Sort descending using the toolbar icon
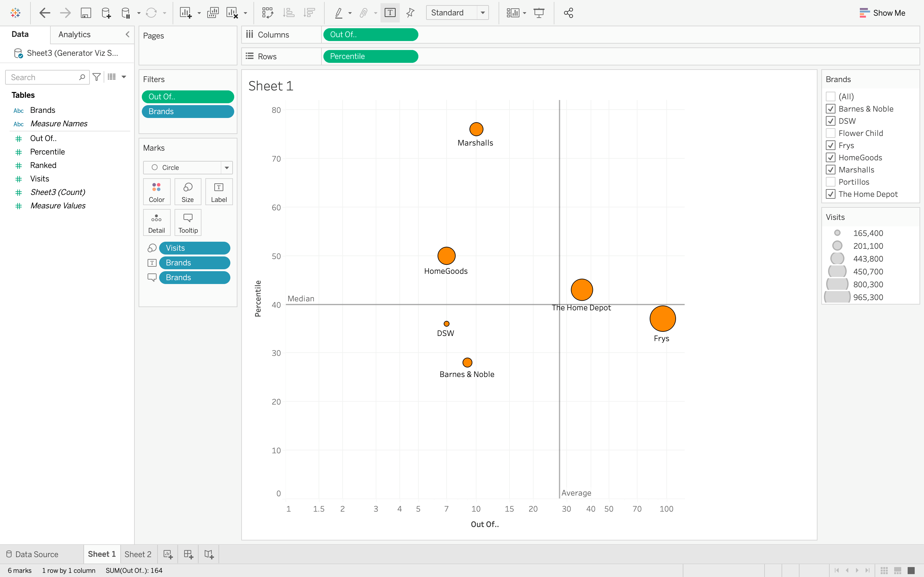Screen dimensions: 924x577 pyautogui.click(x=309, y=13)
